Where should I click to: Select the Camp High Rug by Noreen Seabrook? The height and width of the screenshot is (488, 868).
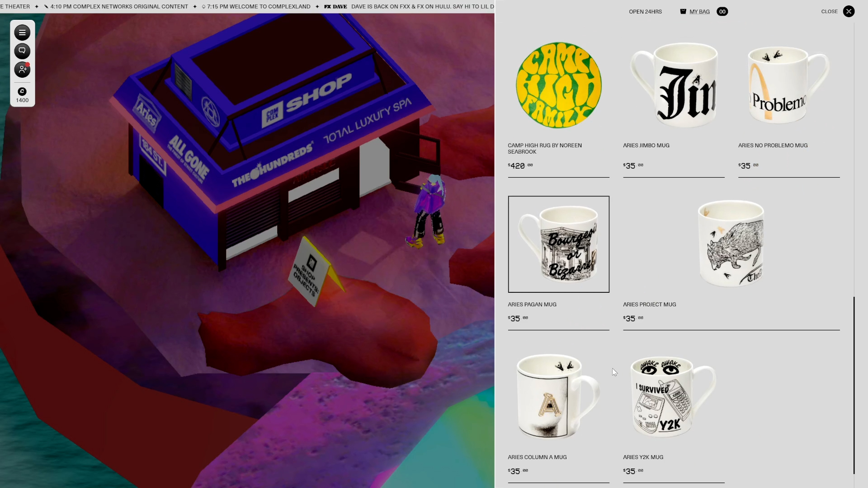click(558, 85)
